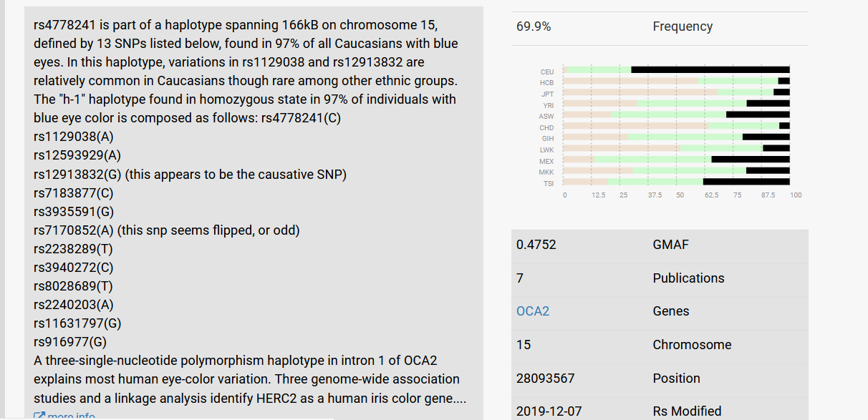
Task: Click the 50 tick on chart axis
Action: (x=680, y=195)
